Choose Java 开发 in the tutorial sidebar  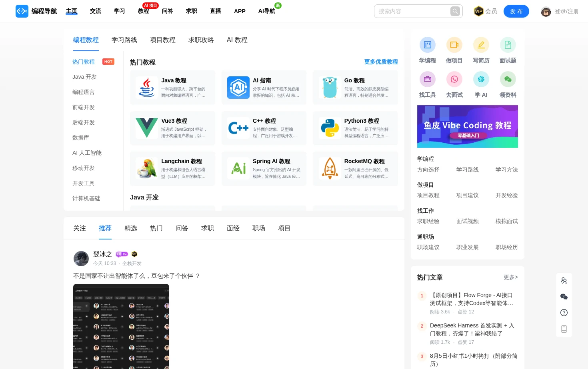pos(84,77)
